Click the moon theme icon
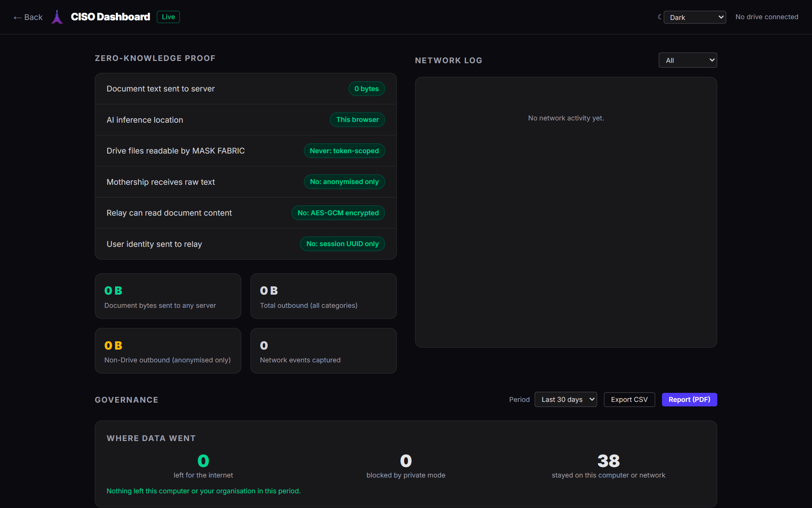This screenshot has height=508, width=812. tap(659, 17)
